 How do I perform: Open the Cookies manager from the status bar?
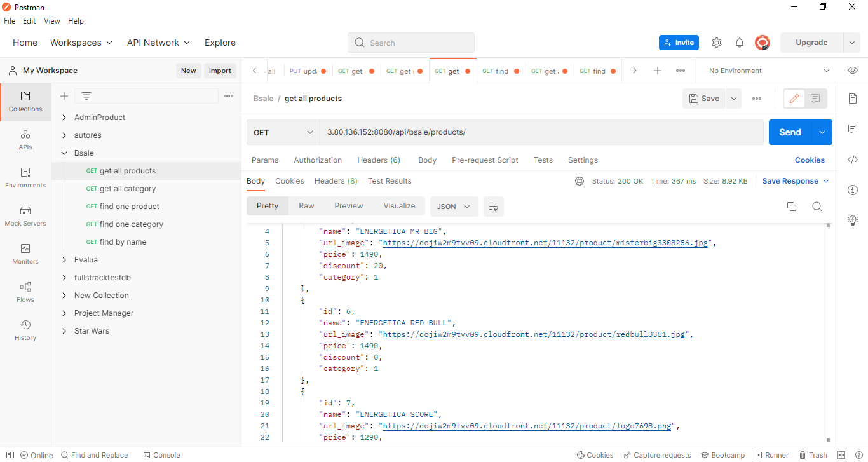point(595,455)
